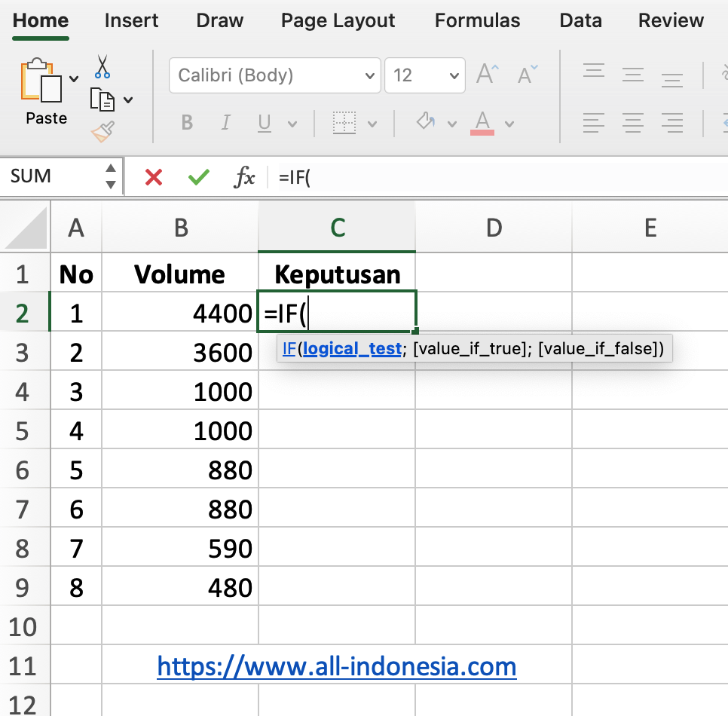Viewport: 728px width, 716px height.
Task: Click the IF function help link in tooltip
Action: coord(289,348)
